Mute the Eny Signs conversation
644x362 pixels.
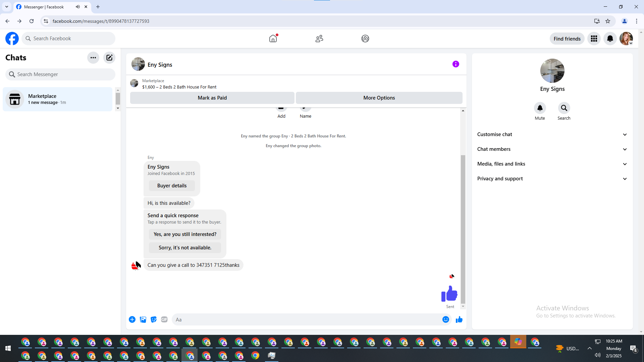pos(540,108)
